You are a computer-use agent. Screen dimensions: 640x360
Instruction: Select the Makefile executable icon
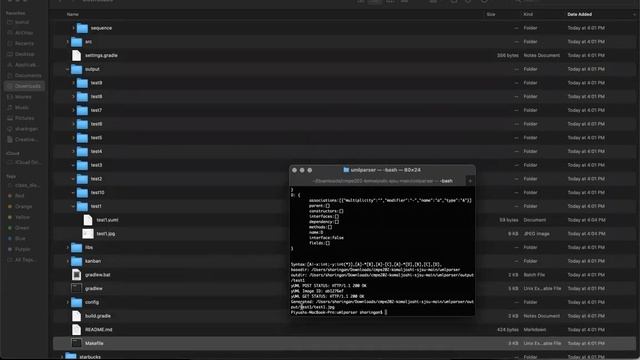click(76, 343)
